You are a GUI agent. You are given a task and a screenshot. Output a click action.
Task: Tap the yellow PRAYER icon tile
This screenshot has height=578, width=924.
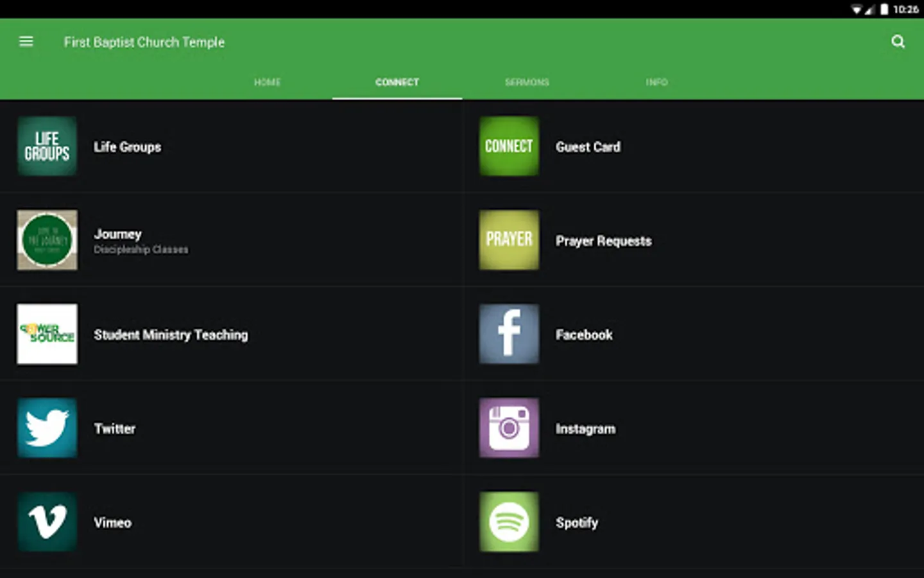coord(509,240)
